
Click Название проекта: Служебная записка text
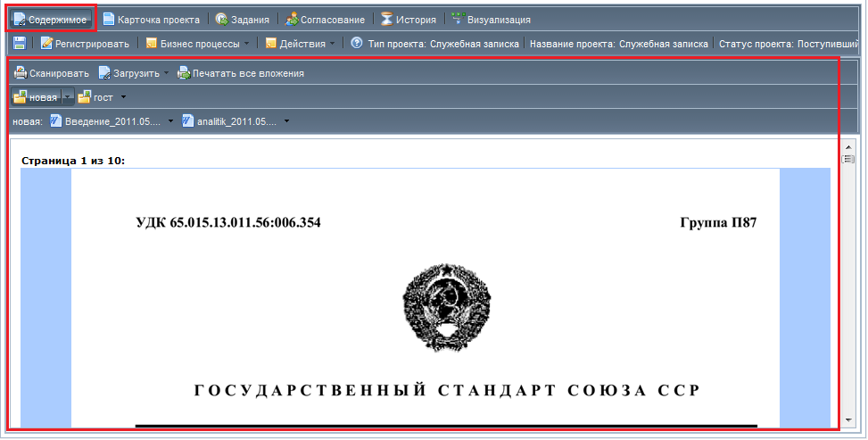619,44
